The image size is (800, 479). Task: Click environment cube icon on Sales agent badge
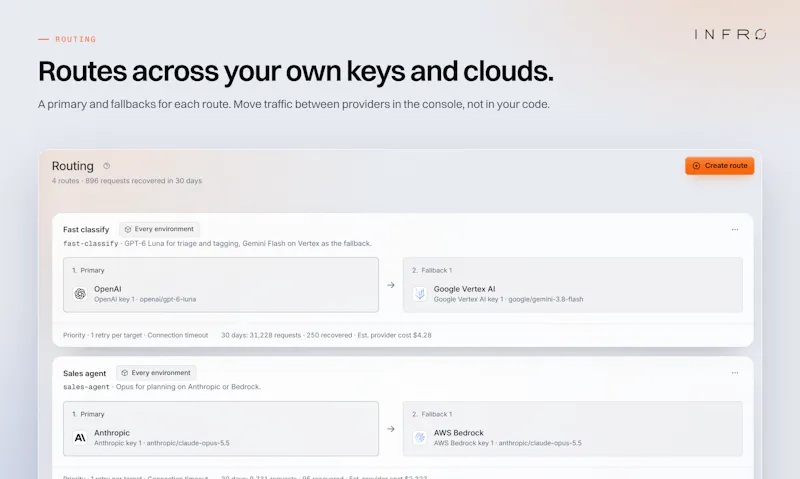click(124, 373)
